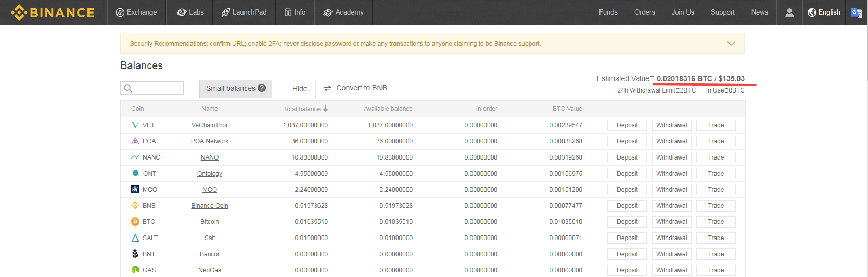
Task: Open the VeChainThor link
Action: coord(210,125)
